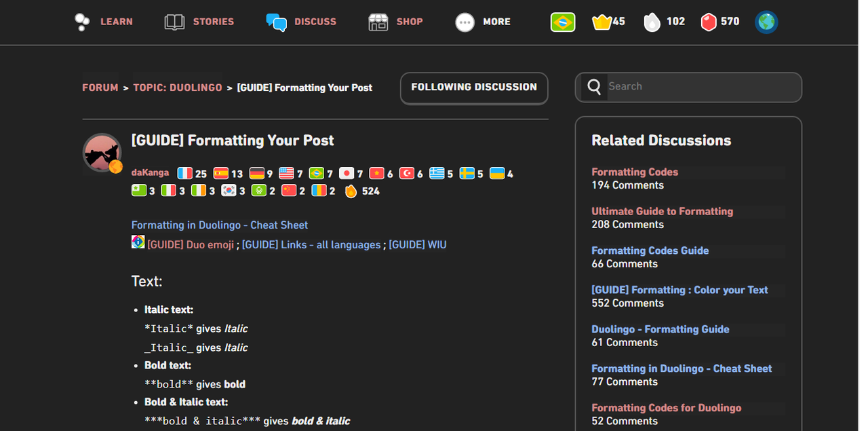The image size is (868, 431).
Task: Click the Chinese flag with level 2
Action: [289, 191]
